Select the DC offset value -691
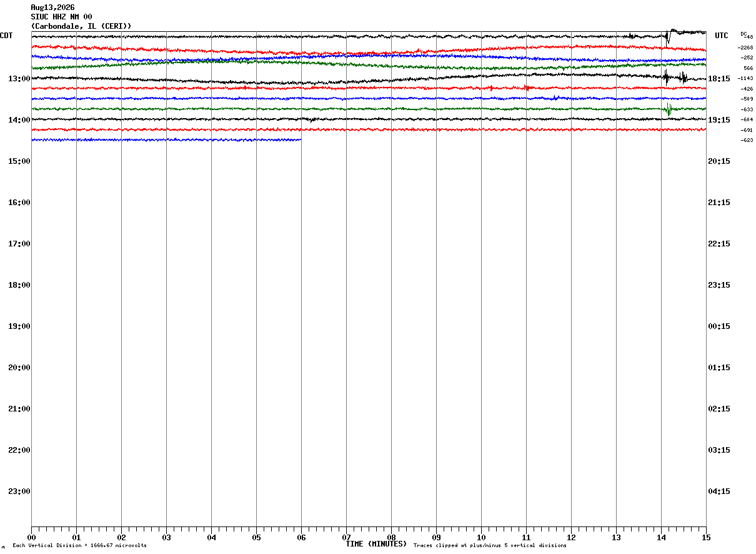 tap(747, 130)
